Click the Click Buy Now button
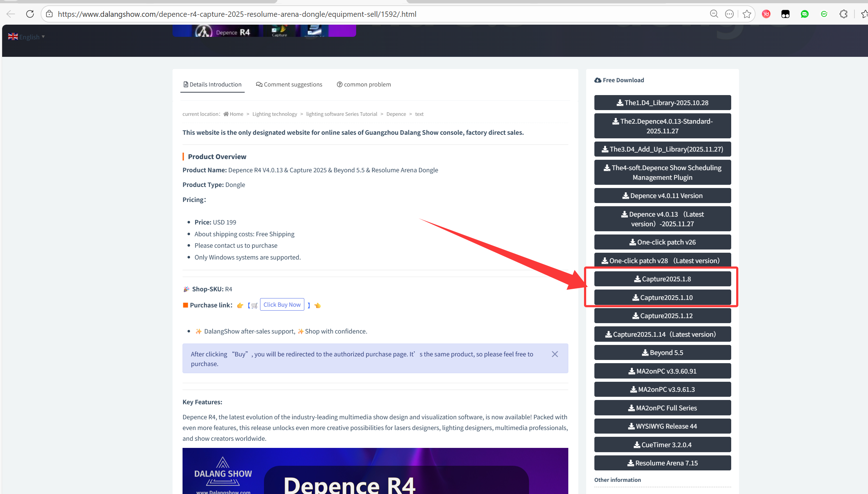868x494 pixels. [x=282, y=305]
